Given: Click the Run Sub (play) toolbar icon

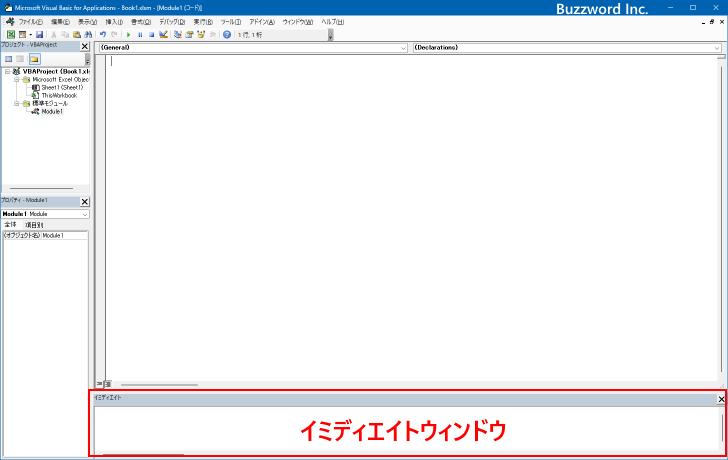Looking at the screenshot, I should click(x=128, y=34).
